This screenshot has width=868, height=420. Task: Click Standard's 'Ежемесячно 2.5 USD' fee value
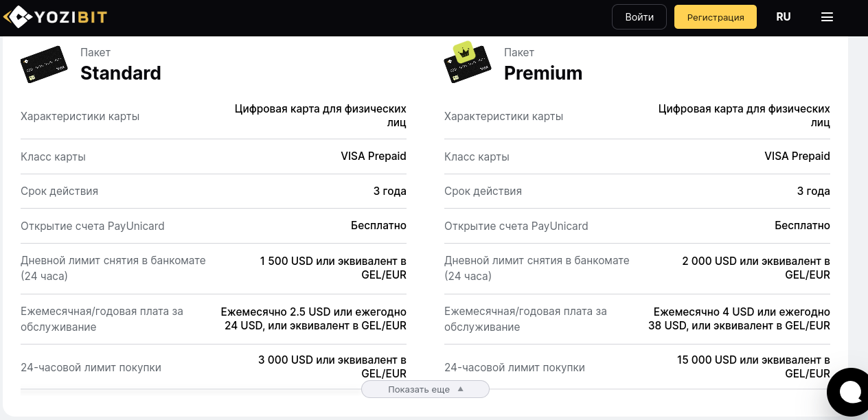314,318
